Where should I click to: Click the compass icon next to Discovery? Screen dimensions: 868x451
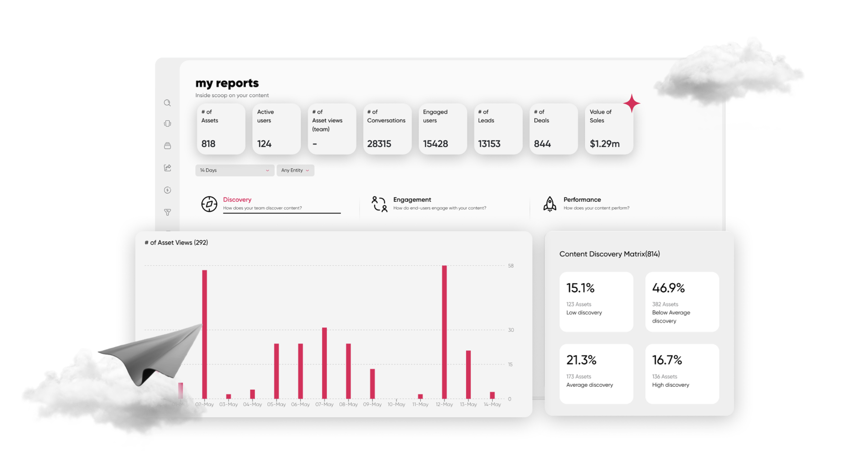(209, 204)
